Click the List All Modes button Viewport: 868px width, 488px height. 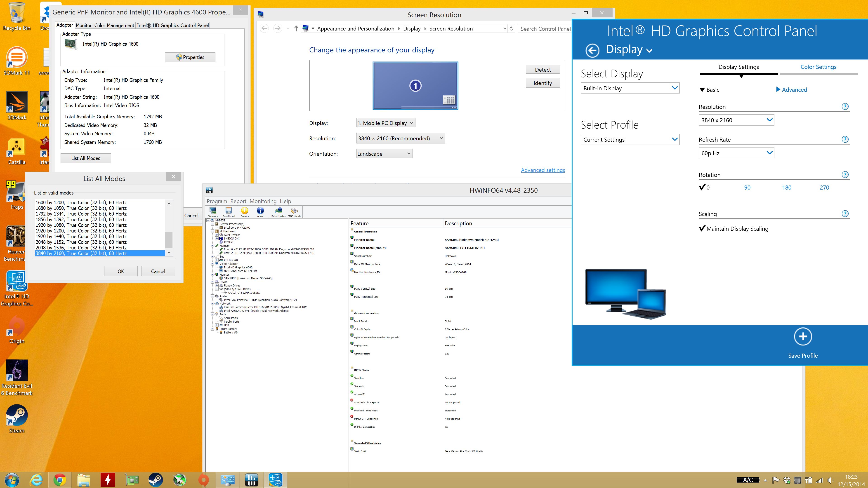[x=86, y=158]
